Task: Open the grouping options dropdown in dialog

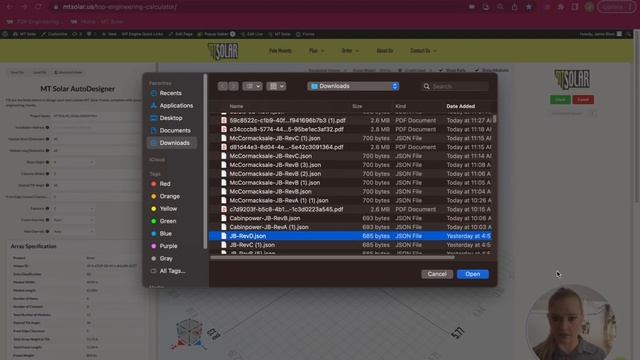Action: [x=276, y=86]
